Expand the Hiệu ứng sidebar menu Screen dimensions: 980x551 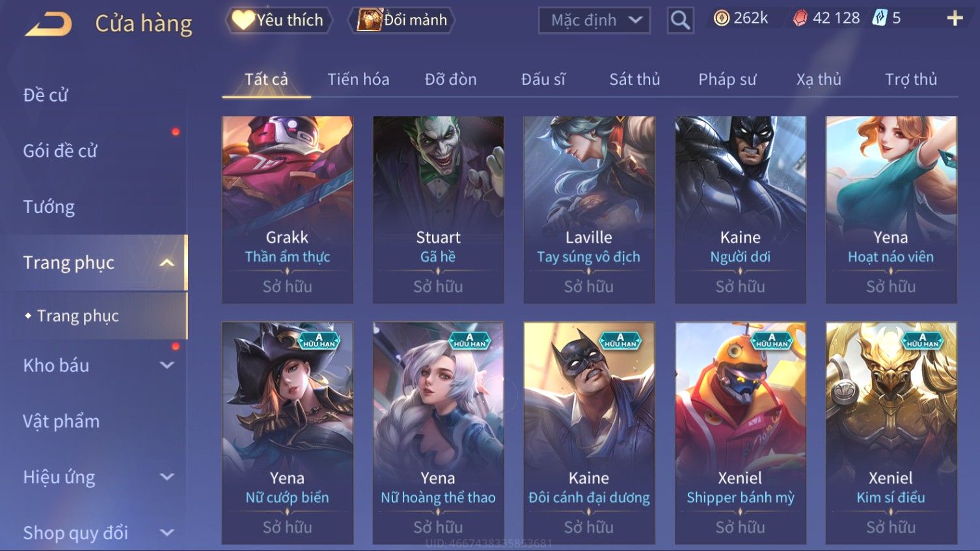tap(167, 477)
